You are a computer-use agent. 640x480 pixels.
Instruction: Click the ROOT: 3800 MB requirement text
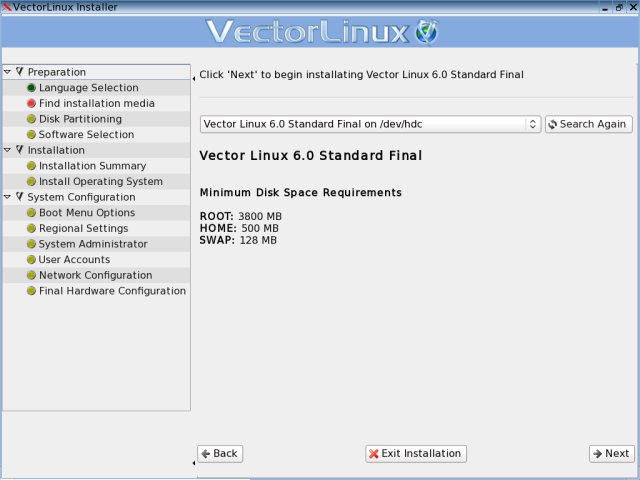pyautogui.click(x=240, y=216)
